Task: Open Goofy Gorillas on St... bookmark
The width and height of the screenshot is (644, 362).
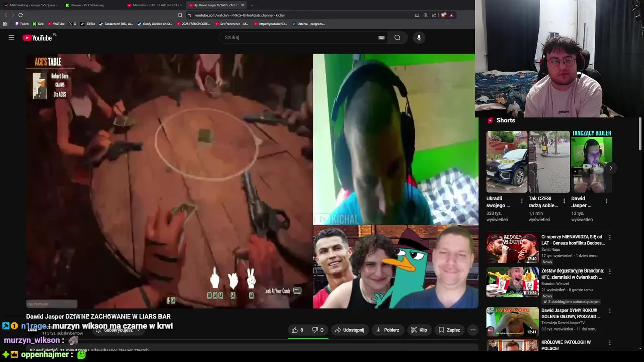Action: pyautogui.click(x=154, y=24)
